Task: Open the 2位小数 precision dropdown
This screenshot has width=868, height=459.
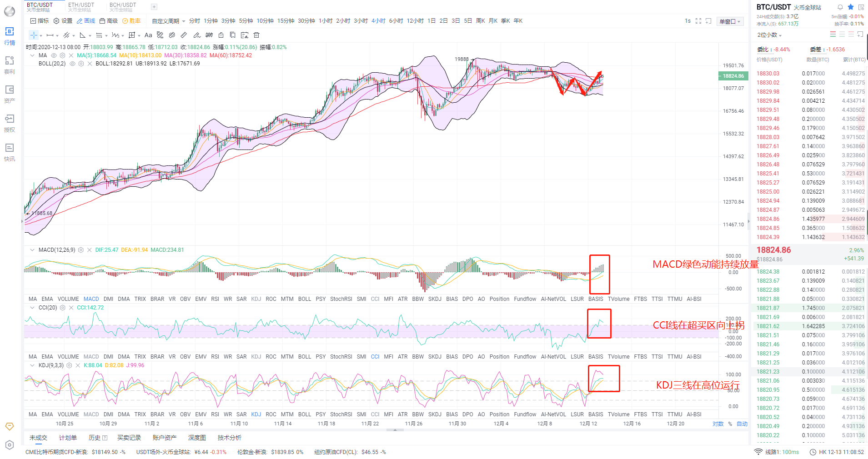Action: pyautogui.click(x=768, y=35)
